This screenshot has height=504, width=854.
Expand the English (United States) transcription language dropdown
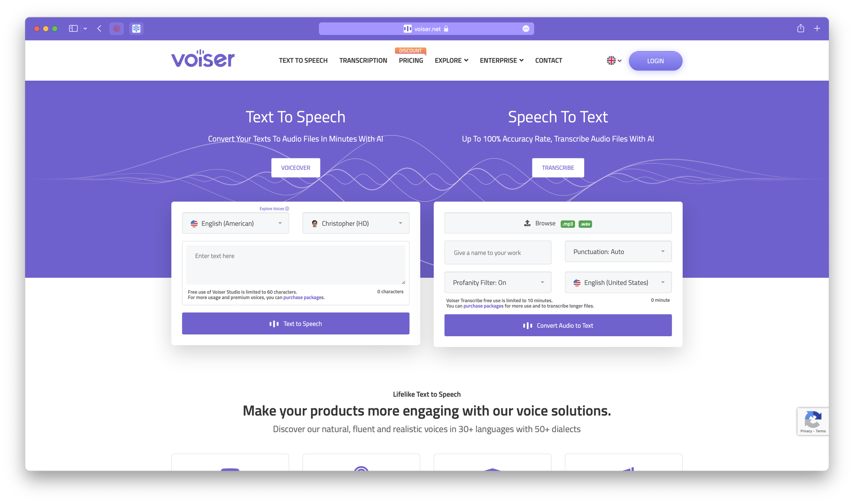pyautogui.click(x=618, y=282)
